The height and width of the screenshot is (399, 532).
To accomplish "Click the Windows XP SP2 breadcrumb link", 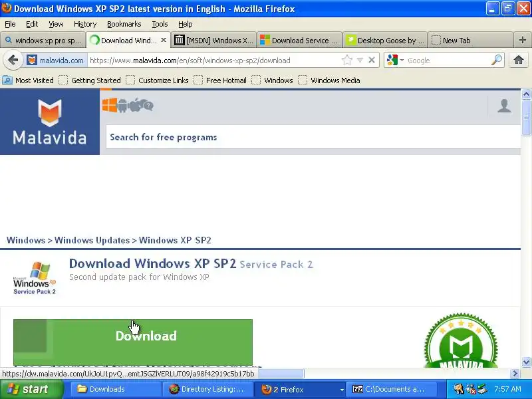I will click(x=175, y=240).
